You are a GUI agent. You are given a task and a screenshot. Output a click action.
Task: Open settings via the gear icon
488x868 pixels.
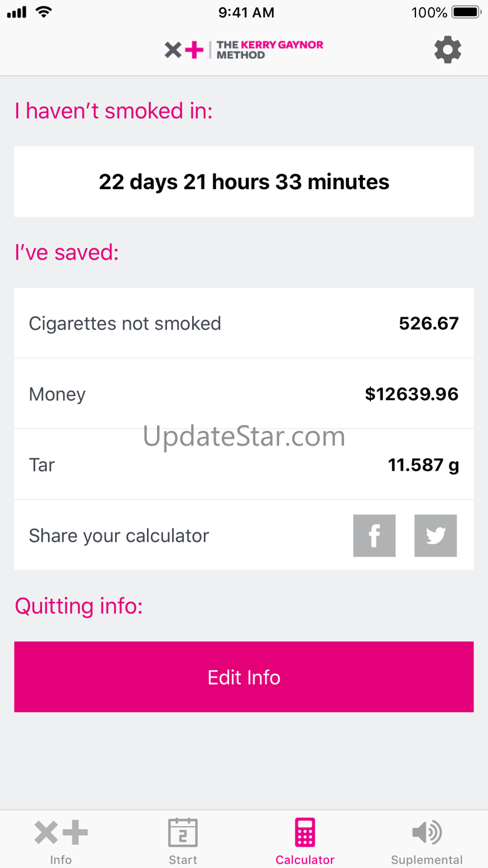tap(447, 49)
